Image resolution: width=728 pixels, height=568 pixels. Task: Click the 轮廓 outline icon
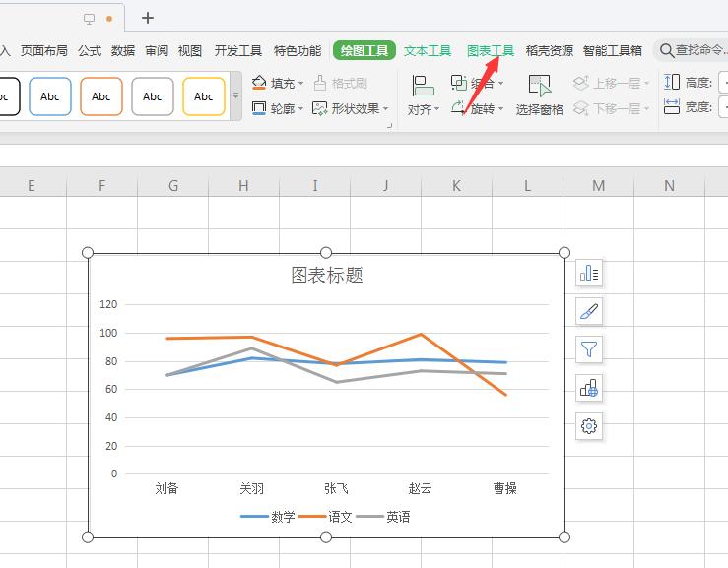[259, 108]
